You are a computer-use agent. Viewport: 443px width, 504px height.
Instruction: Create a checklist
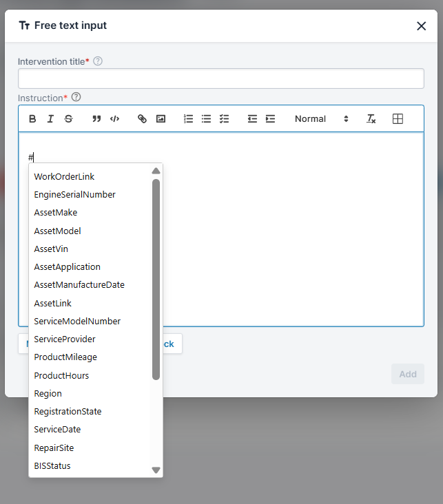[x=224, y=118]
